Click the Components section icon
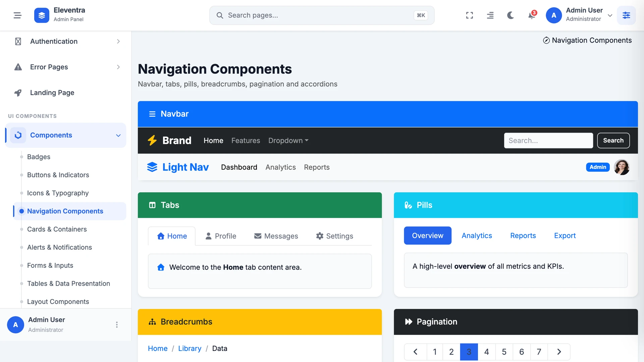 tap(18, 135)
